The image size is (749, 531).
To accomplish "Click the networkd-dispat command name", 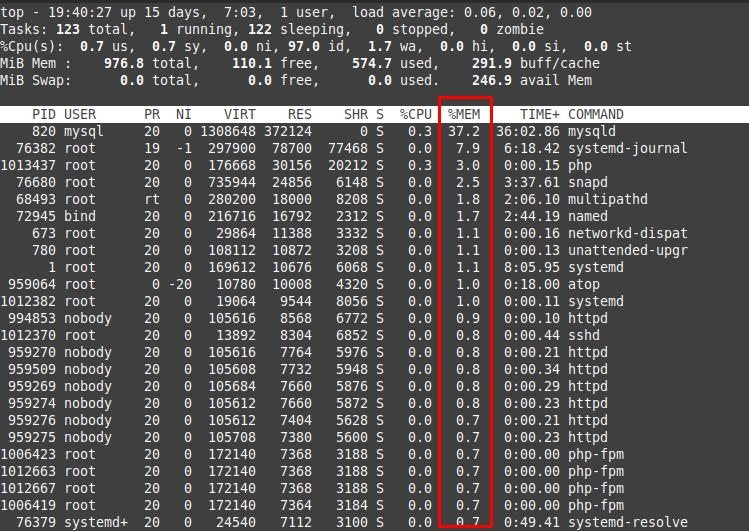I will tap(628, 233).
